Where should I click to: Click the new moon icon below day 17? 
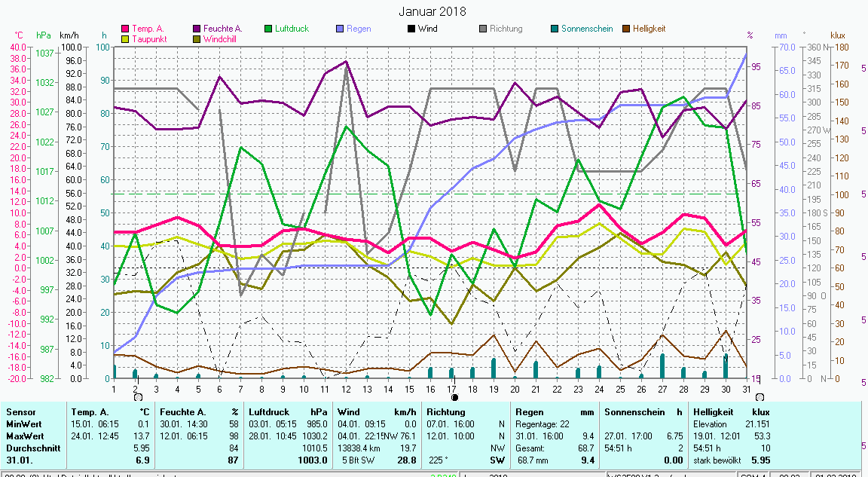point(454,396)
